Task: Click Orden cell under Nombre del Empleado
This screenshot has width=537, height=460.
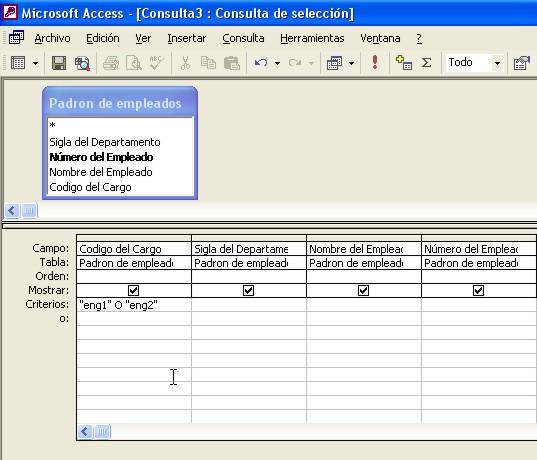Action: (364, 276)
